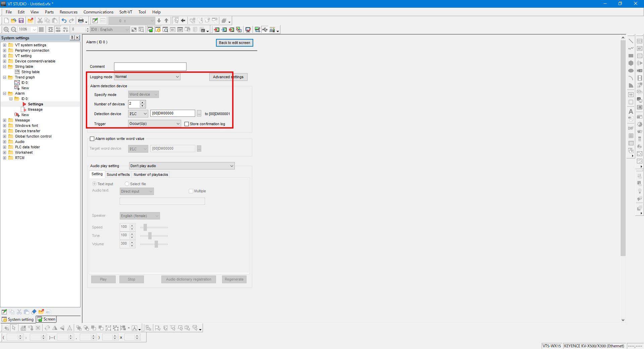Image resolution: width=644 pixels, height=349 pixels.
Task: Check Alarm option write word value
Action: 92,139
